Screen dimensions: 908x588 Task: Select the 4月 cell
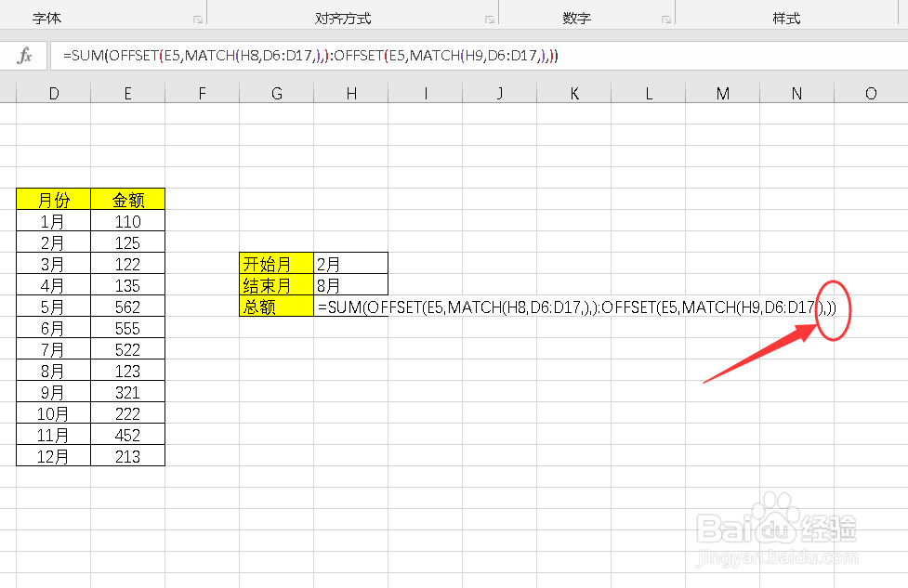[53, 285]
